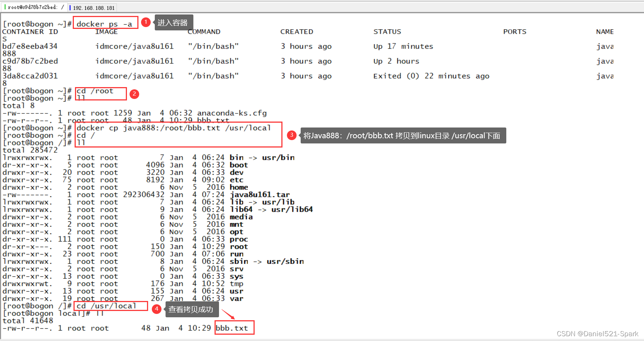Select the 'dev' directory name

236,172
